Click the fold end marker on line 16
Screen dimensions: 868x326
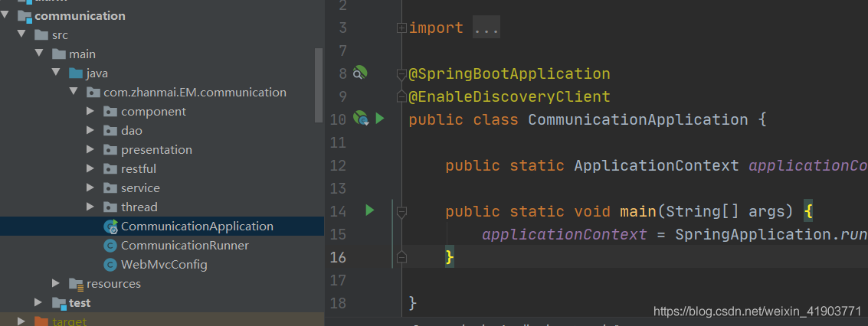pos(402,257)
